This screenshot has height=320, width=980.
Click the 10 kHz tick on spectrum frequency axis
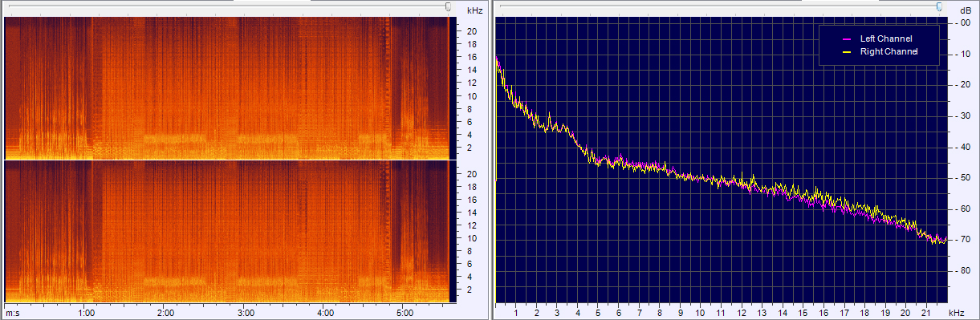pos(701,313)
